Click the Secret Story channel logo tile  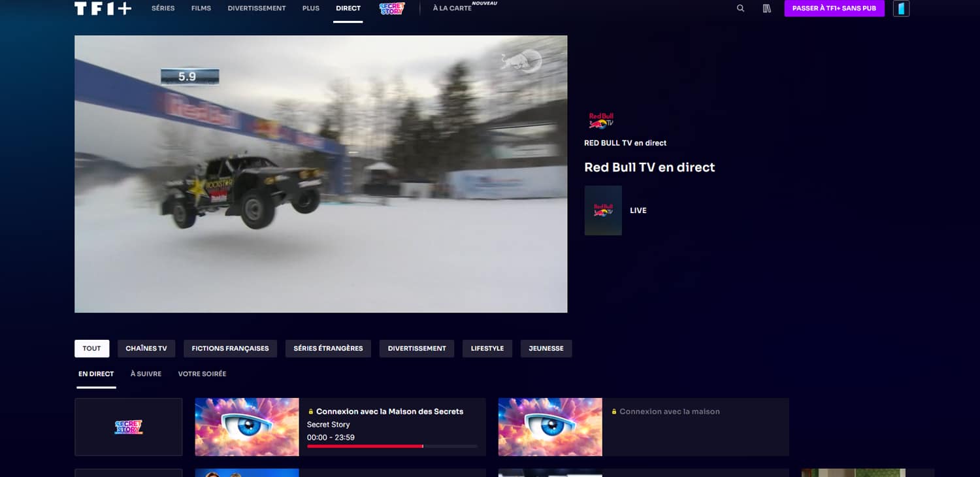[x=129, y=427]
